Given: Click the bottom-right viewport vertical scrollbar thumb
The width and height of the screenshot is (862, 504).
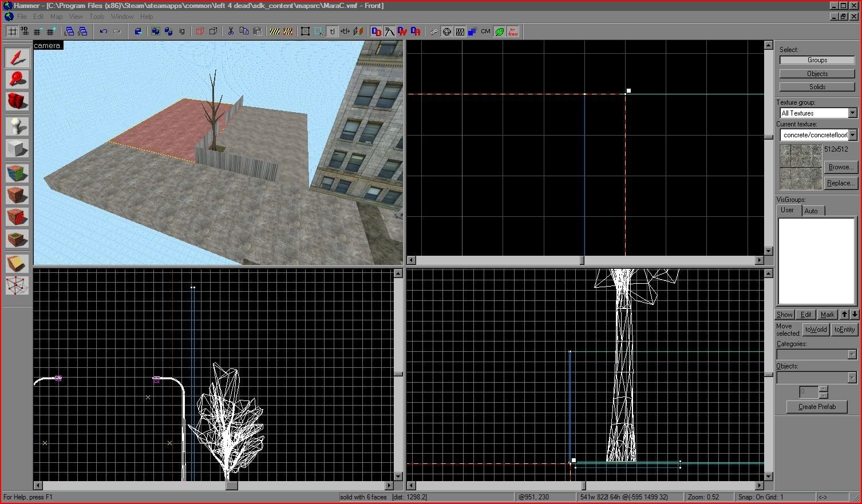Looking at the screenshot, I should point(769,375).
